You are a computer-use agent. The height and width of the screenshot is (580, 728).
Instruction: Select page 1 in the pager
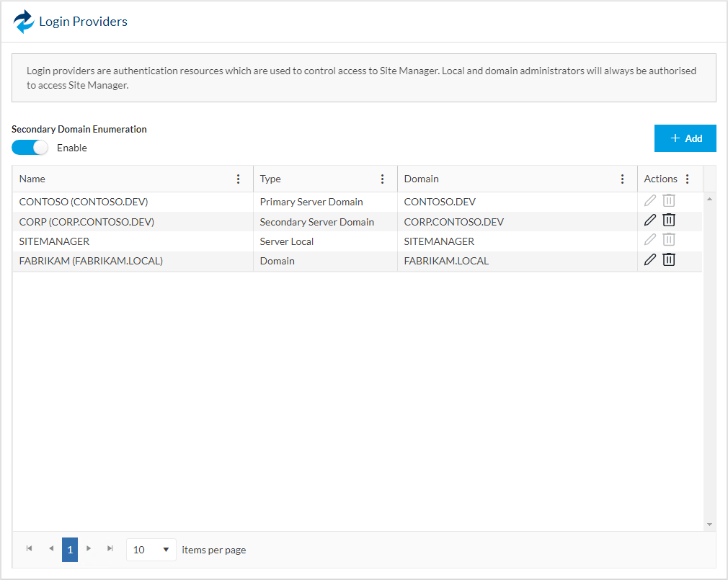coord(70,550)
